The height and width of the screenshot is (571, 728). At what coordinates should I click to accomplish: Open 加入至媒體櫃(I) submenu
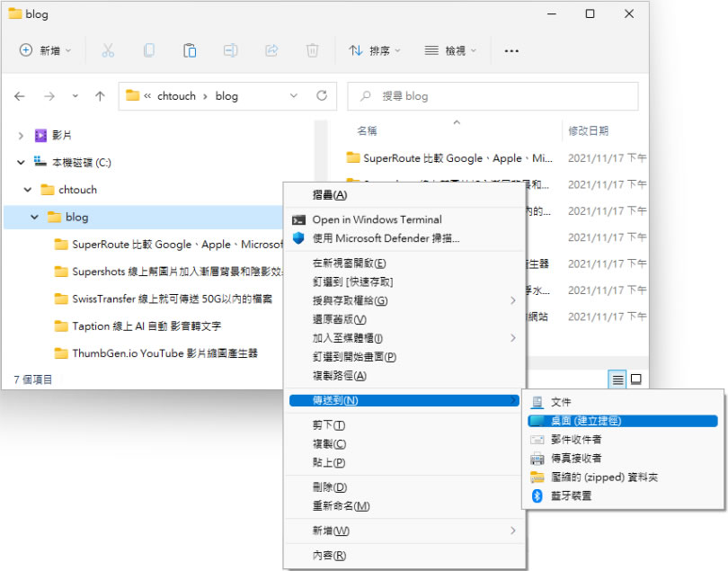(x=404, y=338)
